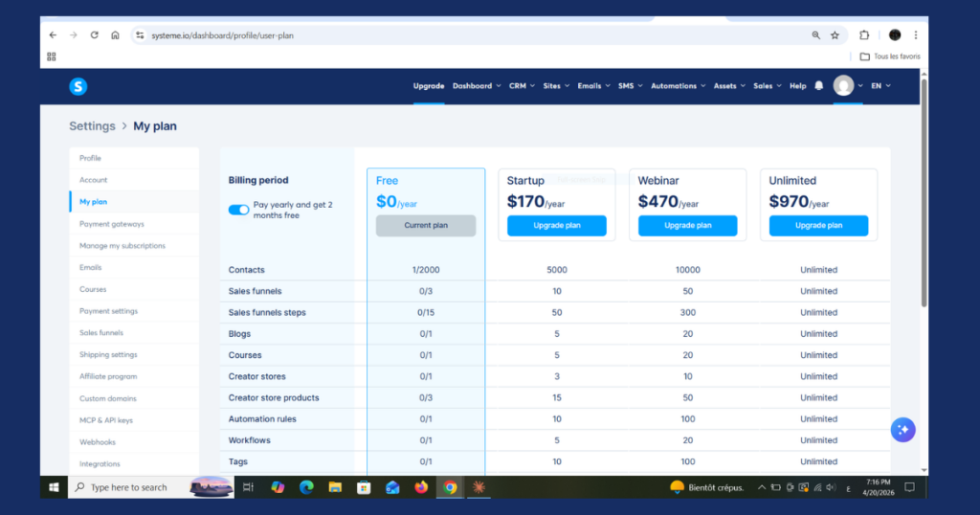Screen dimensions: 980x515
Task: Launch Microsoft Edge from taskbar
Action: [x=306, y=487]
